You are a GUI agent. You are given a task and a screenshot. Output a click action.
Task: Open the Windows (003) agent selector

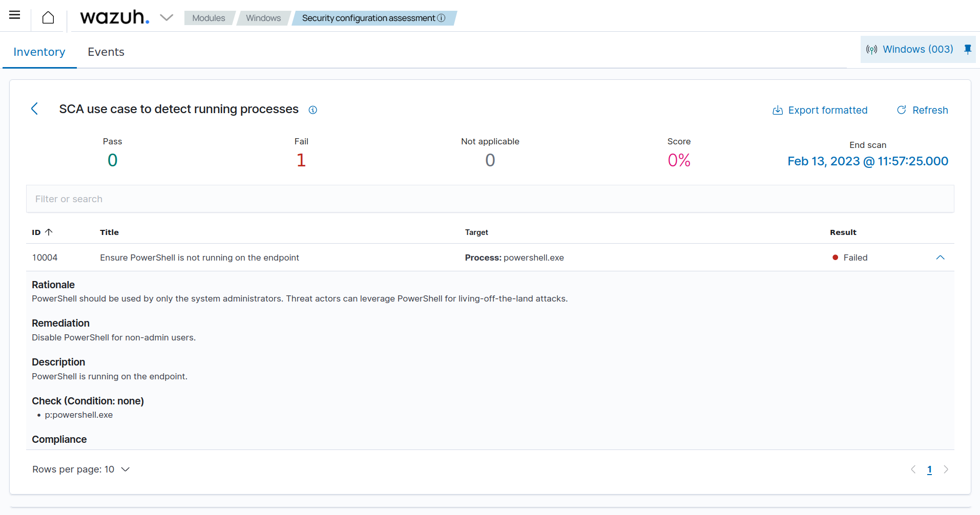(x=918, y=49)
